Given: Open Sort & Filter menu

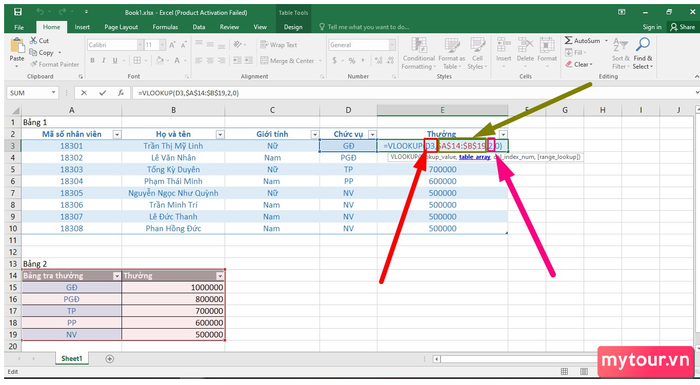Looking at the screenshot, I should [x=621, y=54].
